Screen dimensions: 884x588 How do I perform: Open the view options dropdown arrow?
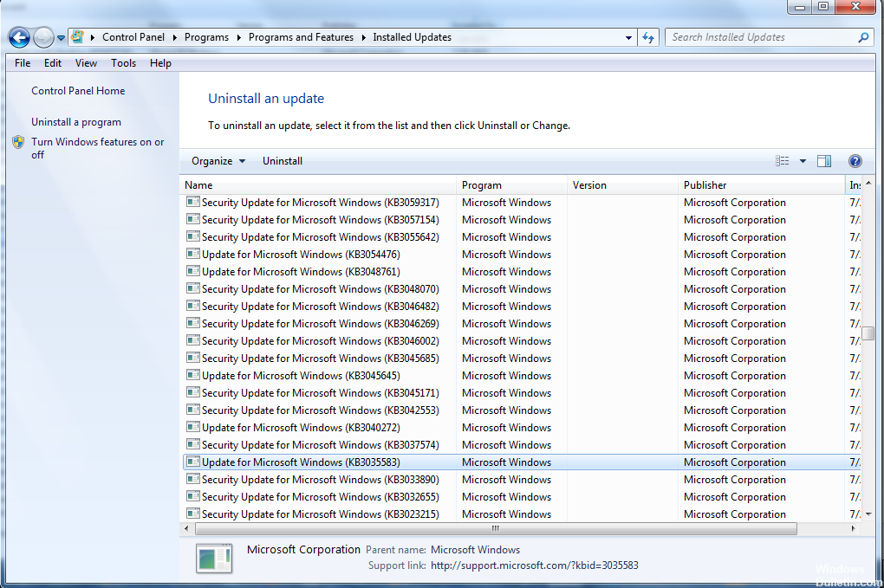coord(803,161)
